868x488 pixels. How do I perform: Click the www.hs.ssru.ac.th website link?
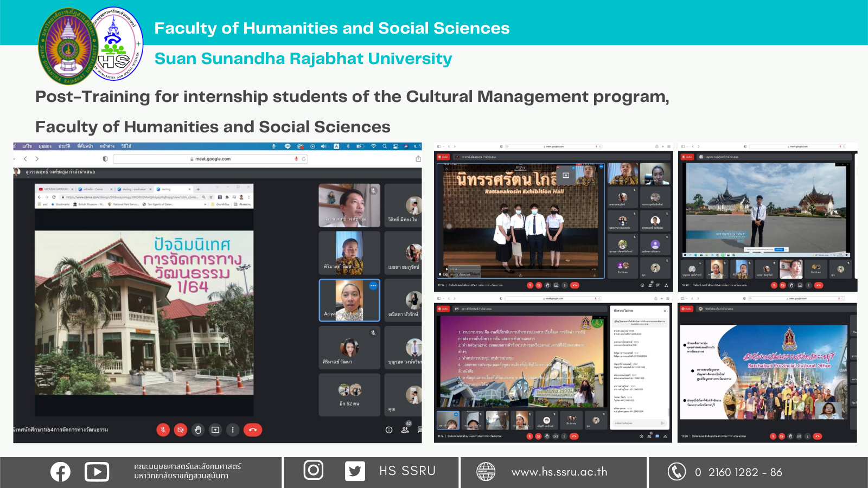[x=559, y=472]
